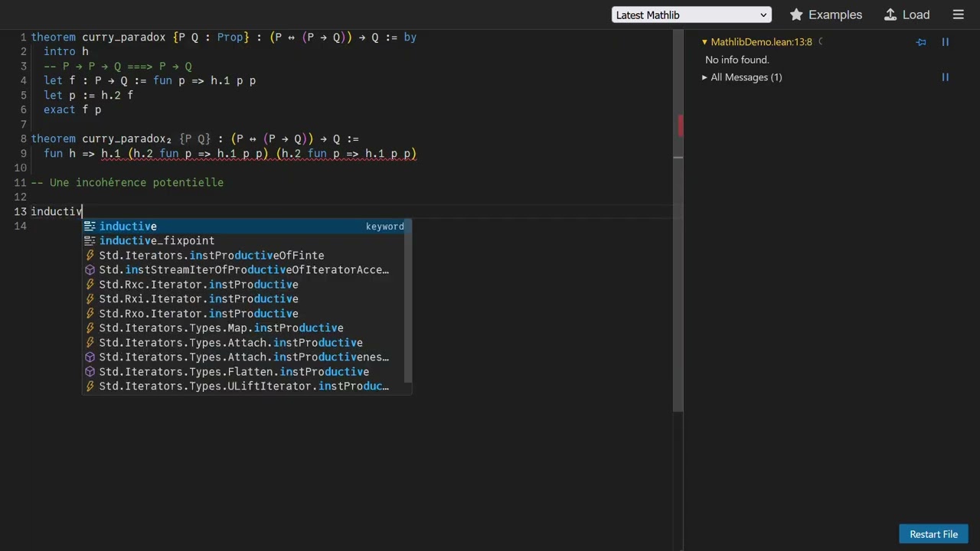This screenshot has height=551, width=980.
Task: Pause updates for MathlibDemo.lean:13:8 section
Action: 945,42
